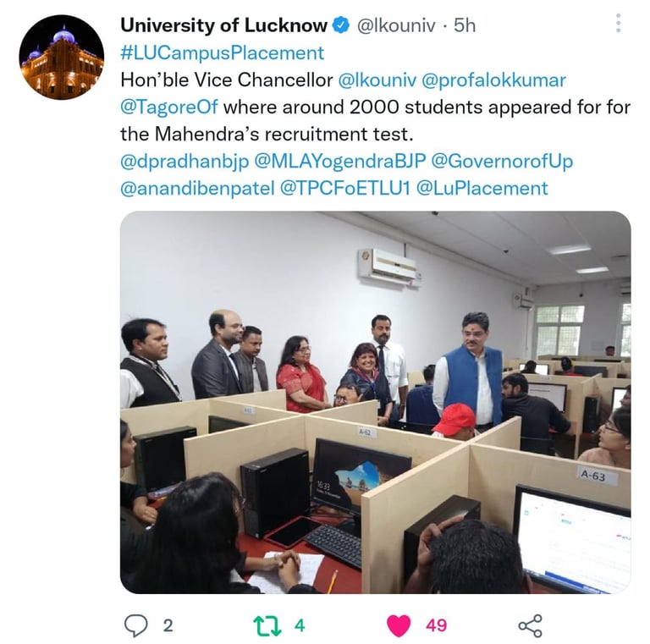Screen dimensions: 650x644
Task: Click the @lkouniv handle in header
Action: point(396,25)
